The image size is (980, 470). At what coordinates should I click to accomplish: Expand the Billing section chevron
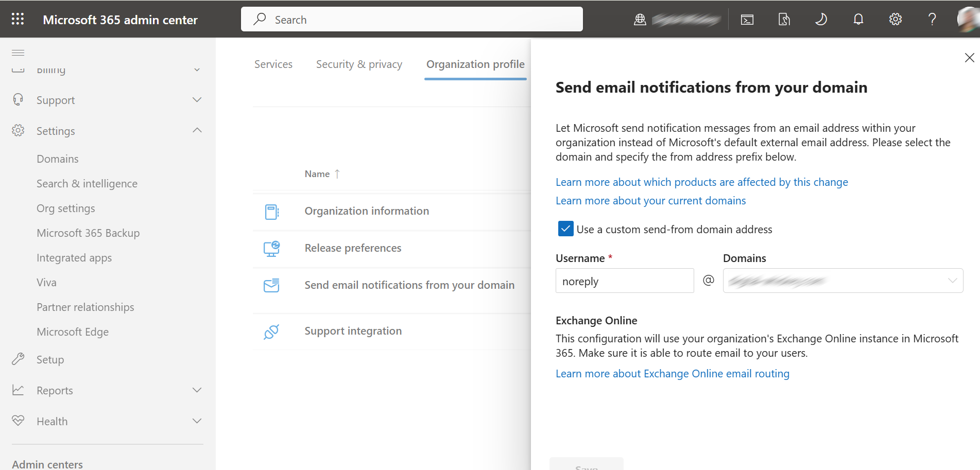[x=197, y=69]
